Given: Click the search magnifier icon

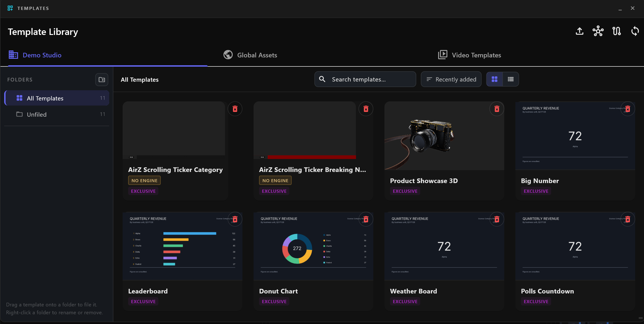Looking at the screenshot, I should coord(322,79).
